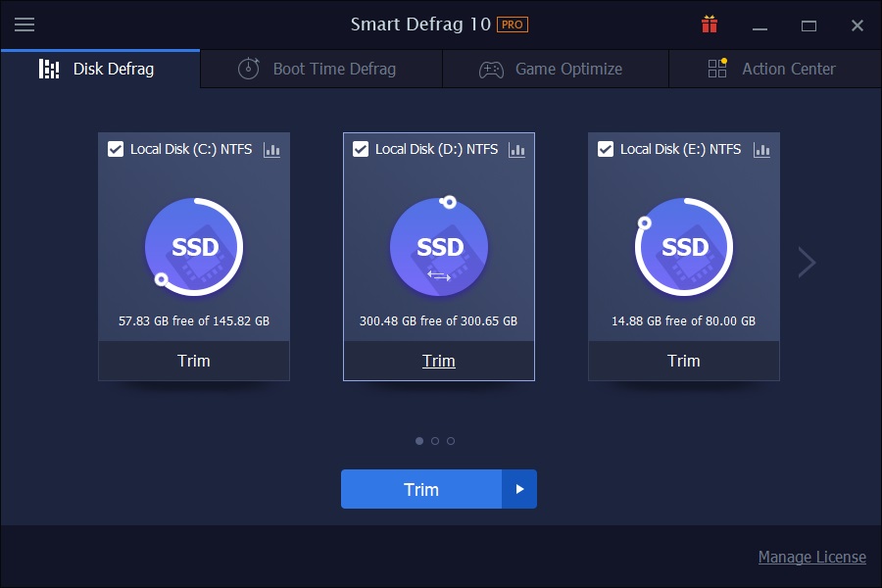Click the SSD circle for Local Disk C:
The width and height of the screenshot is (882, 588).
(194, 247)
